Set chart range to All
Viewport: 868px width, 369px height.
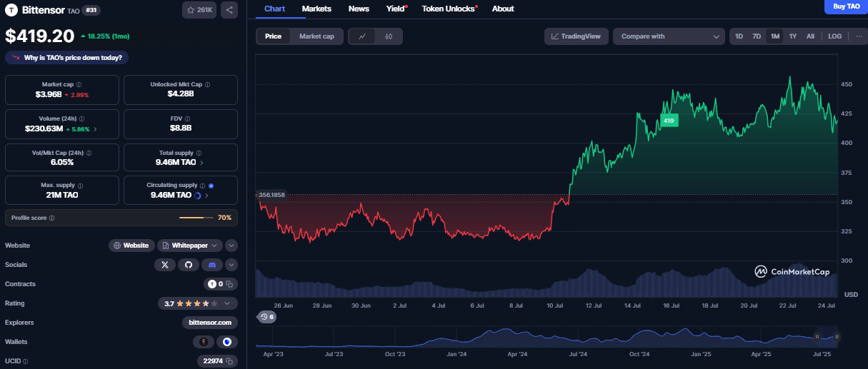(810, 36)
